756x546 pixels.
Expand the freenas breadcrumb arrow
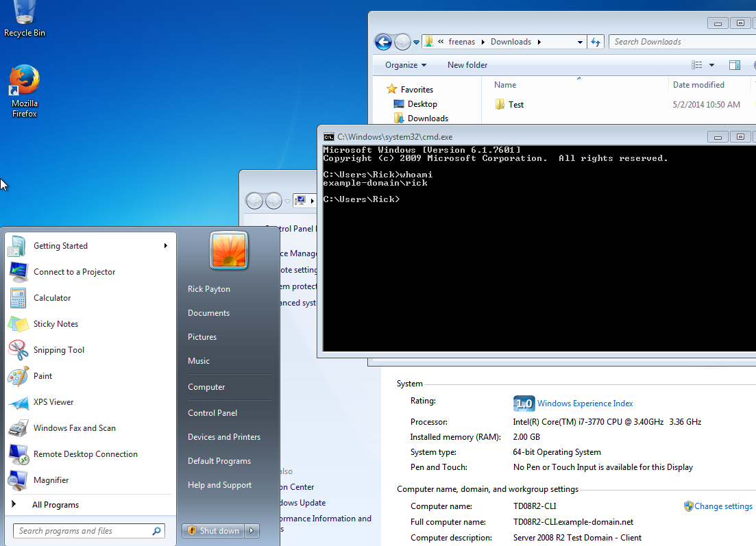click(x=483, y=42)
